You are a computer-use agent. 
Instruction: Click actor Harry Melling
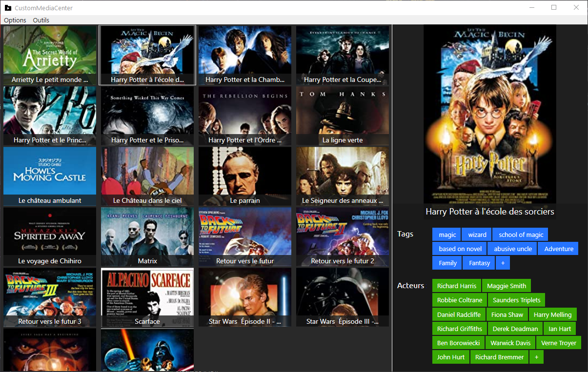coord(552,314)
